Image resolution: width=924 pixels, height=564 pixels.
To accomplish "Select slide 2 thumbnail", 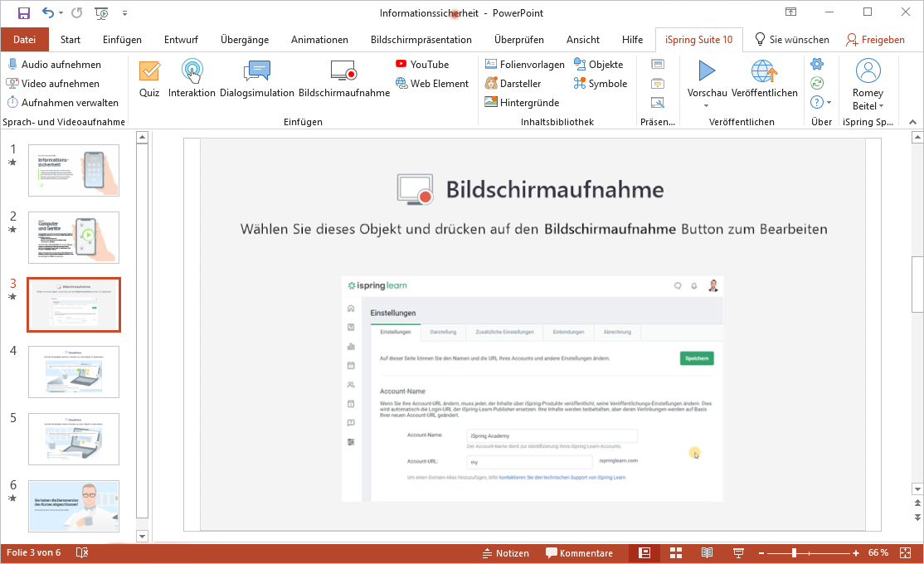I will pyautogui.click(x=74, y=237).
